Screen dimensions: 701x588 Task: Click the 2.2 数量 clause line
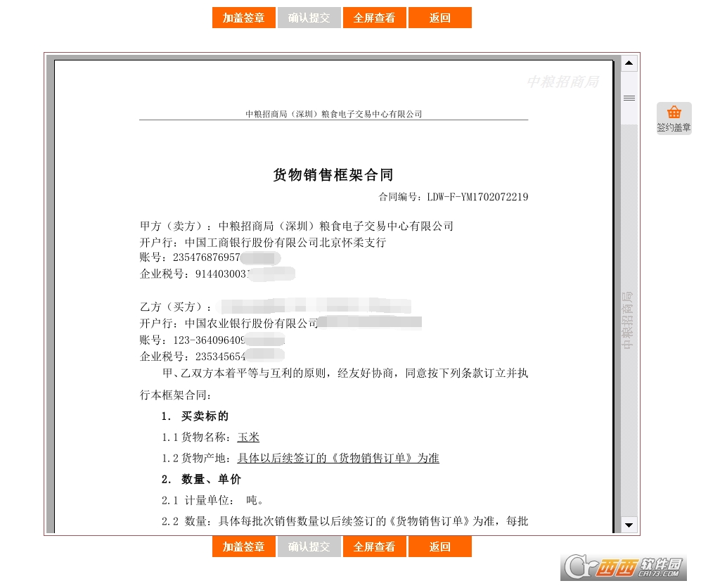[x=345, y=521]
